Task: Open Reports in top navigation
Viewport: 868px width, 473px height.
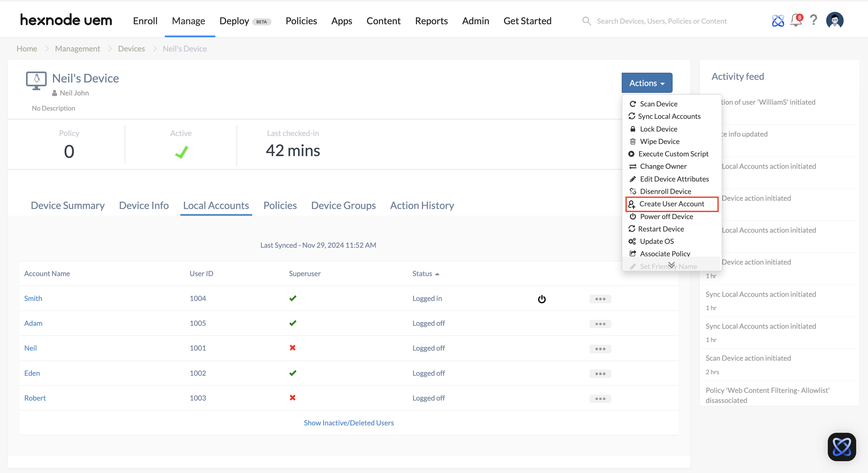Action: click(431, 21)
